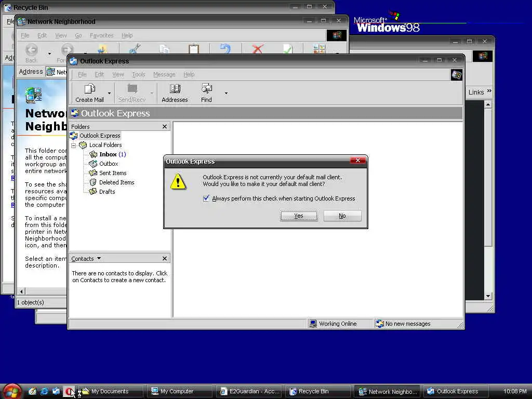Launch Internet Explorer from quick launch
532x399 pixels.
[x=44, y=391]
